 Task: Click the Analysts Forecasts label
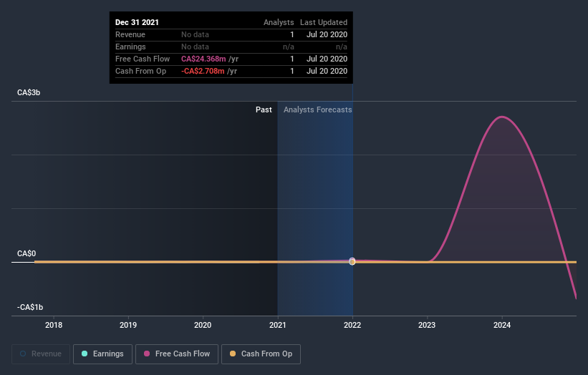tap(317, 109)
